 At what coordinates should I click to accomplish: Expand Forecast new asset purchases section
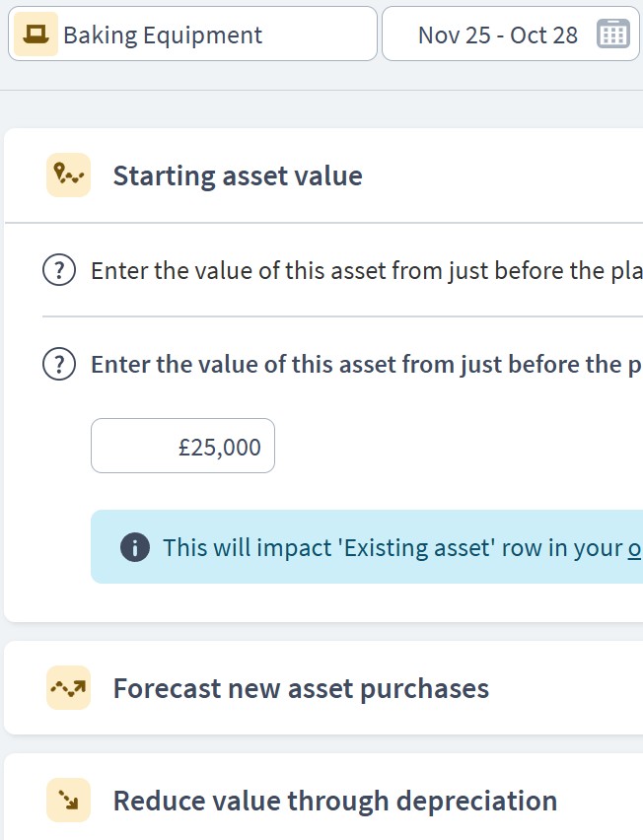[301, 688]
